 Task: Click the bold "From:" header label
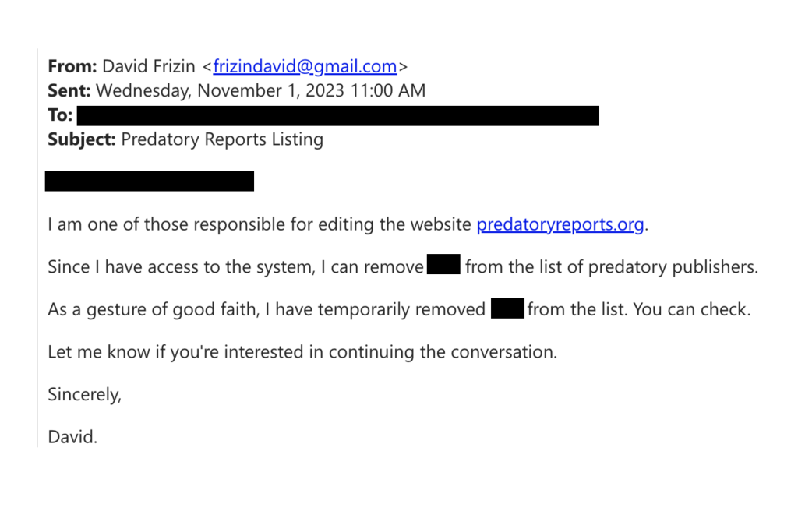[x=72, y=66]
